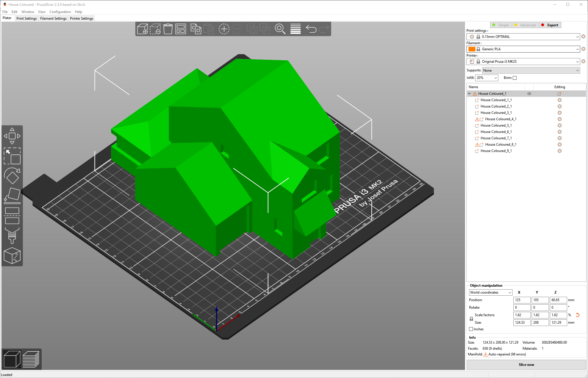Click the orange filament color swatch

pyautogui.click(x=472, y=49)
